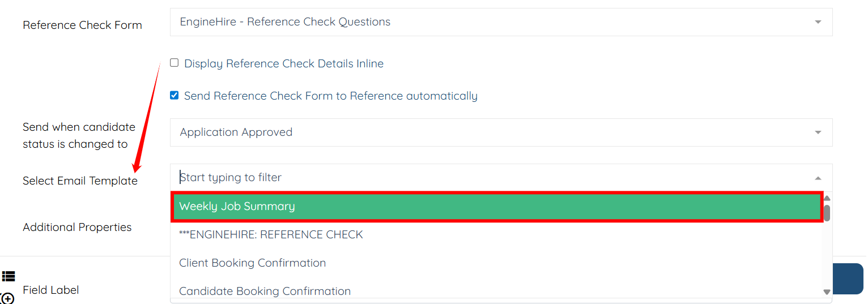This screenshot has width=868, height=304.
Task: Collapse the Select Email Template list caret
Action: pos(818,178)
